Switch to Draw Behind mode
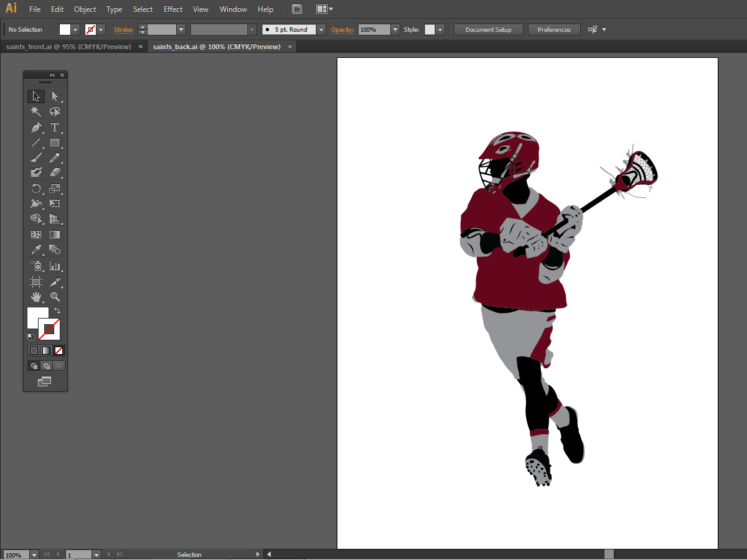 46,366
